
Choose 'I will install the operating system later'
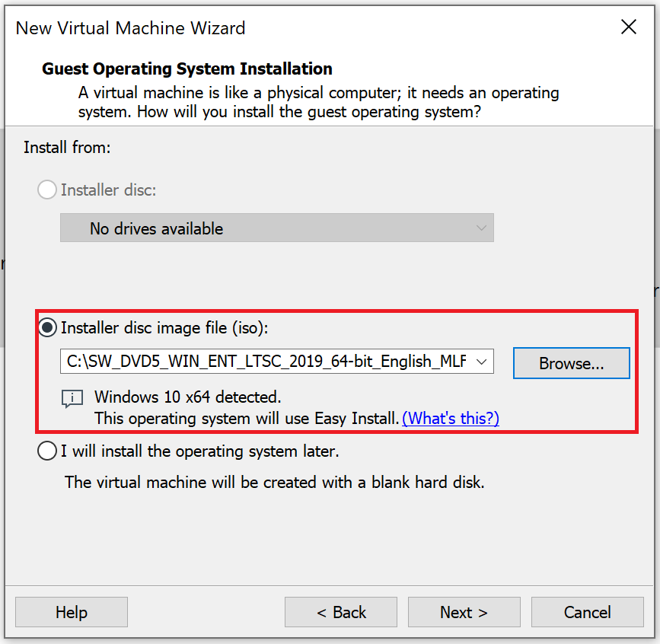click(46, 451)
